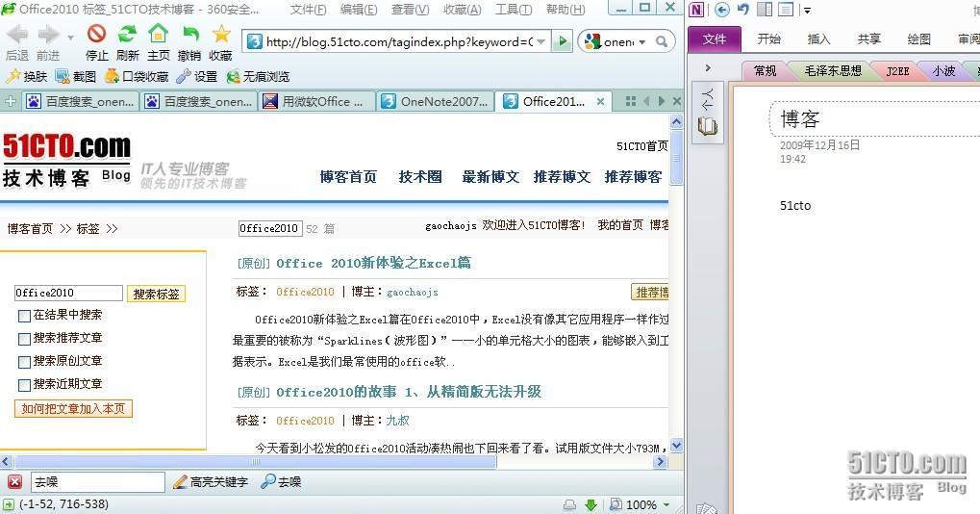Open article Office 2010新体验之Excel篇

[374, 263]
